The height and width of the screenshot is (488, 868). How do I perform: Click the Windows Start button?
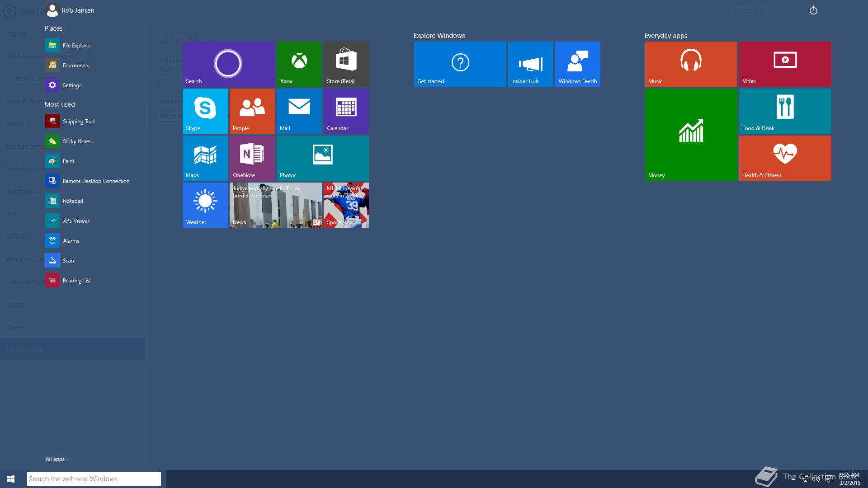(11, 479)
